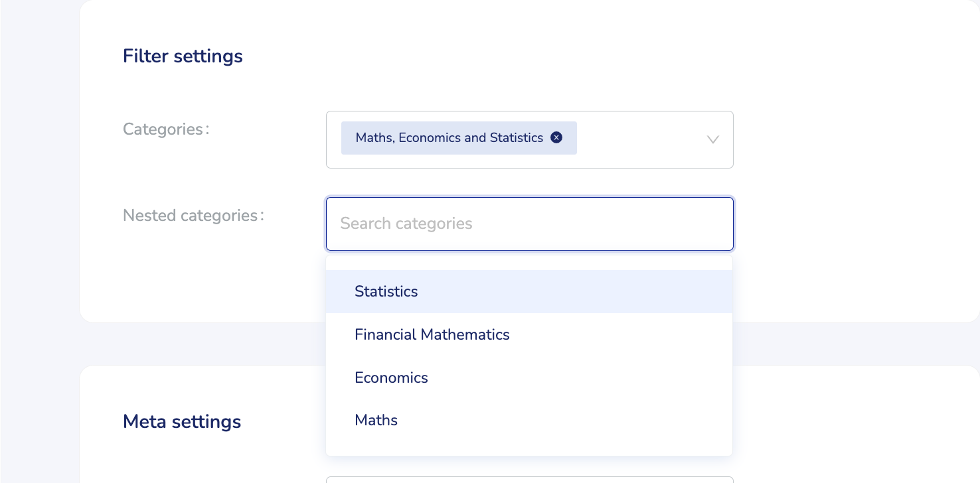The height and width of the screenshot is (483, 980).
Task: Click blank area right of Filter settings heading
Action: [x=531, y=56]
